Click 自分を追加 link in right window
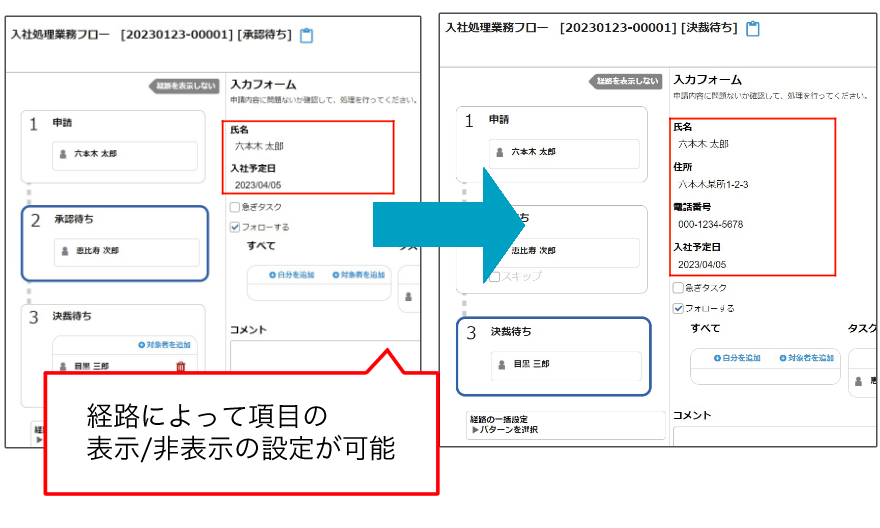Viewport: 880px width, 528px height. click(737, 358)
